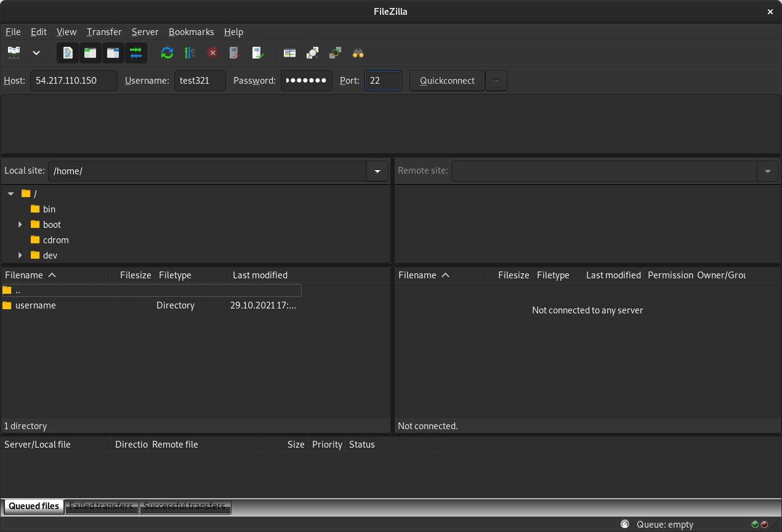
Task: Disconnect from the current server
Action: pyautogui.click(x=235, y=53)
